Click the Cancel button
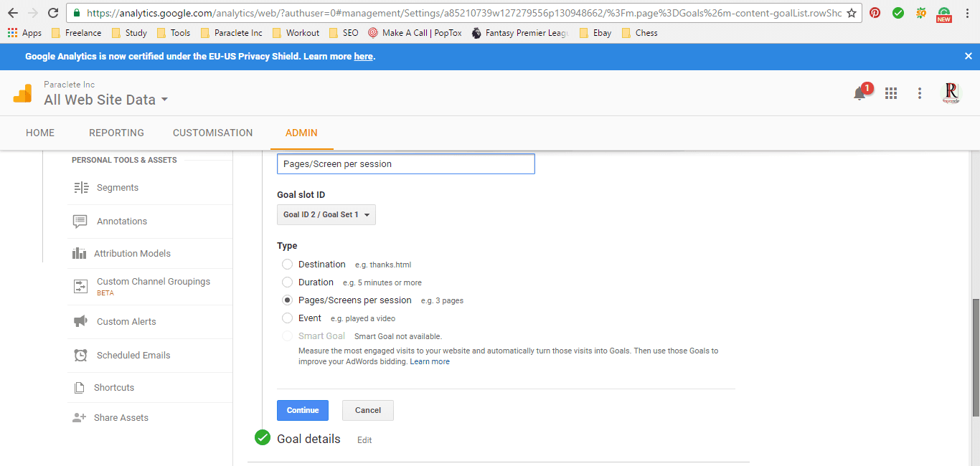Screen dimensions: 980x466 coord(368,410)
